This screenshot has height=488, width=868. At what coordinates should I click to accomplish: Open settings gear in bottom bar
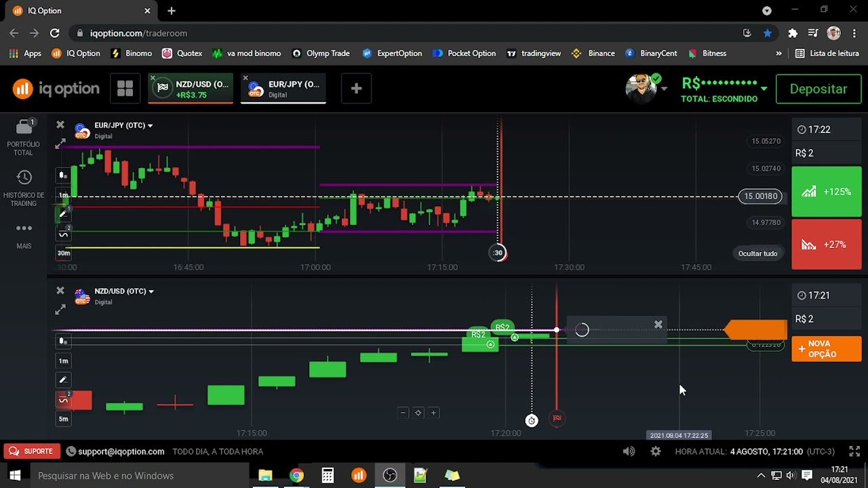click(656, 451)
